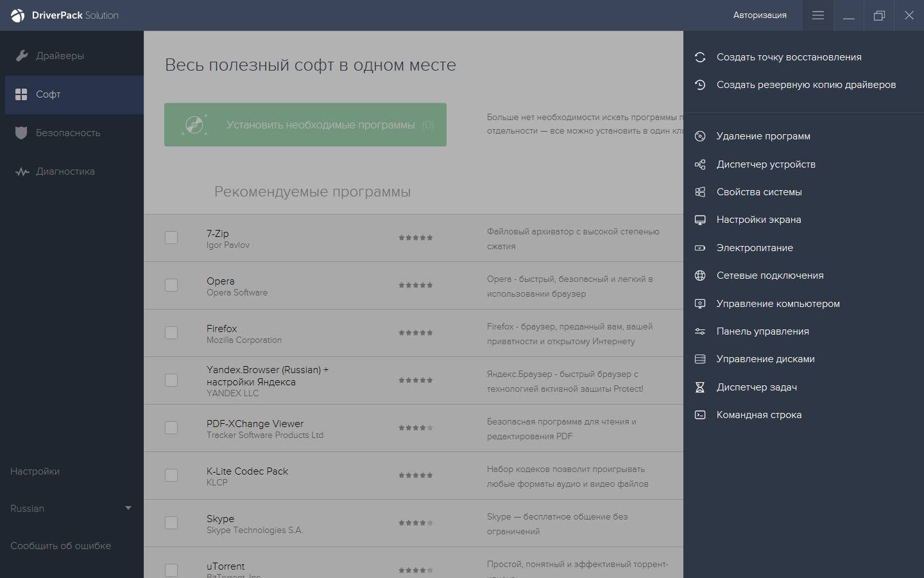Click the grid icon for Софт

coord(21,94)
